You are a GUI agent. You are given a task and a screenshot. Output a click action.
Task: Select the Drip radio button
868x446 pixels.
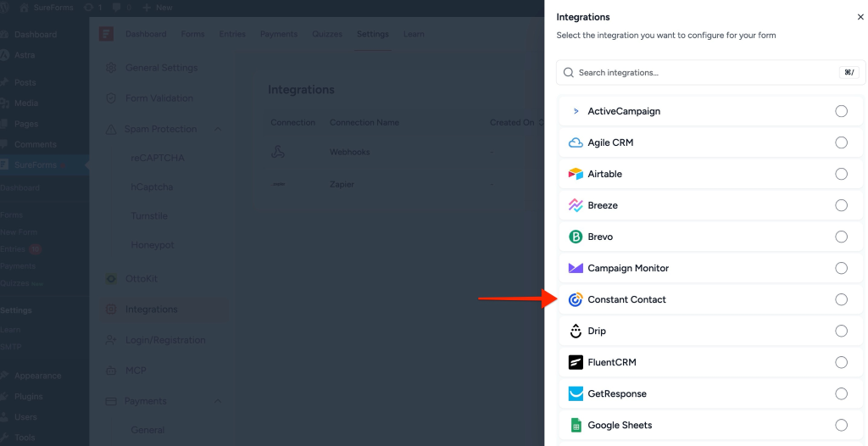842,331
